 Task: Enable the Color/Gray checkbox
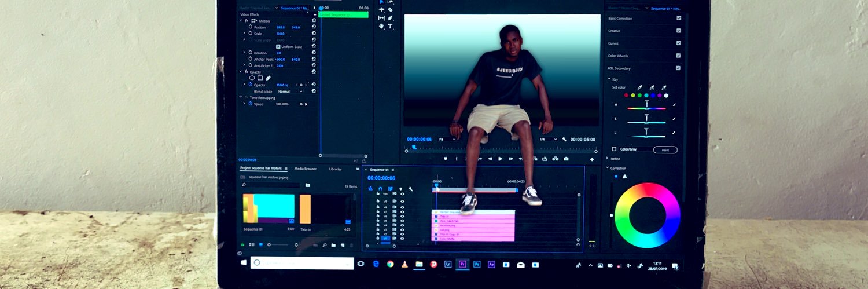tap(614, 149)
